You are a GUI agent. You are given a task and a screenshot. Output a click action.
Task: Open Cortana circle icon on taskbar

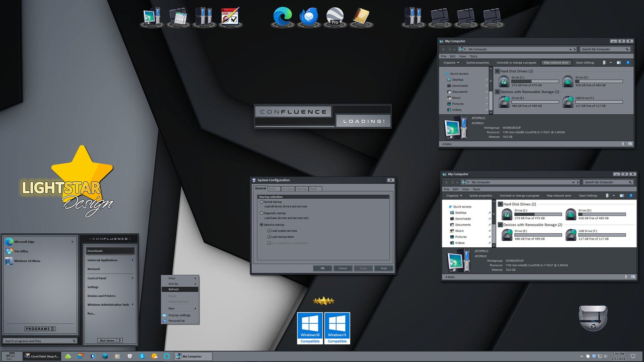click(167, 356)
